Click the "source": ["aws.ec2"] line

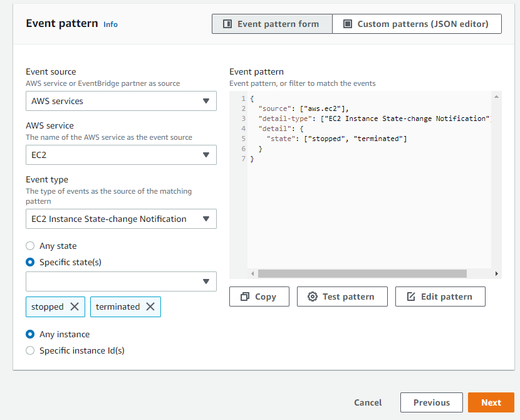click(x=303, y=108)
